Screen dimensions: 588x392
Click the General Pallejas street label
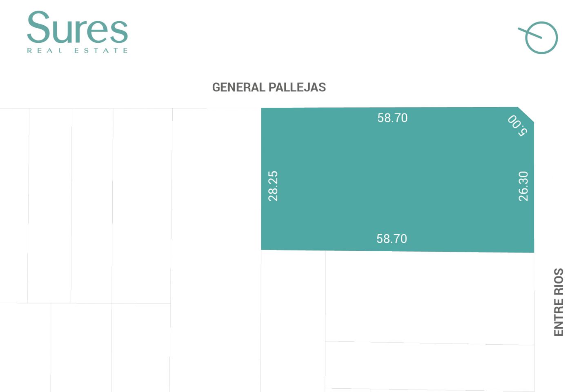coord(269,87)
